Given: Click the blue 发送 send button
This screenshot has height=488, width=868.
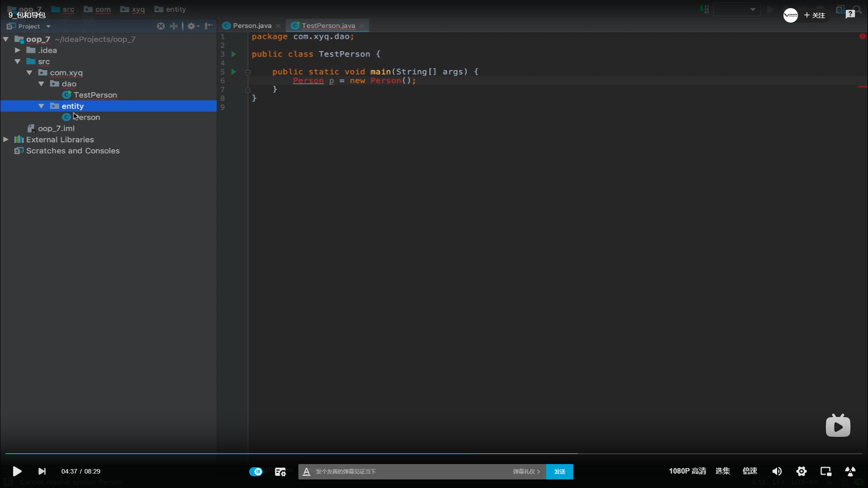Looking at the screenshot, I should (x=559, y=471).
